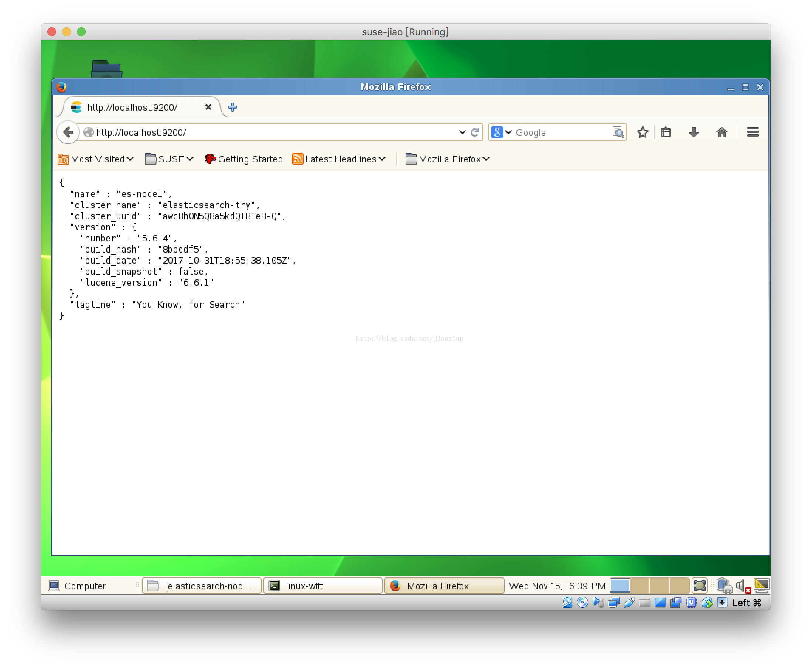
Task: Select the localhost:9200 browser tab
Action: tap(132, 107)
